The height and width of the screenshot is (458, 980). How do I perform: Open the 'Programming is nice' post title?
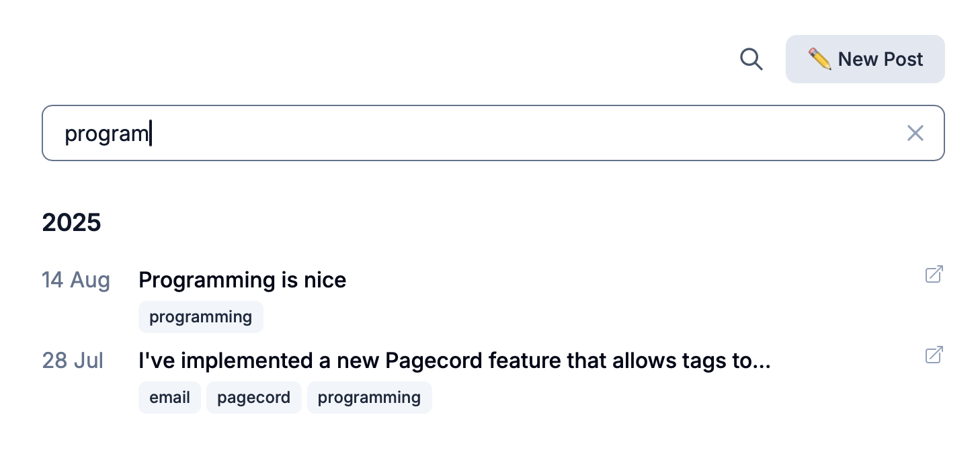(x=242, y=280)
